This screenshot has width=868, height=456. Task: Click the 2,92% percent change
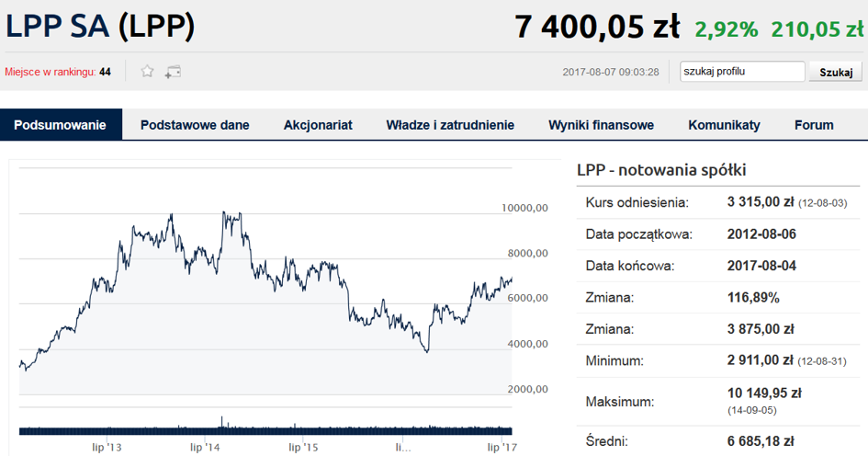tap(727, 28)
